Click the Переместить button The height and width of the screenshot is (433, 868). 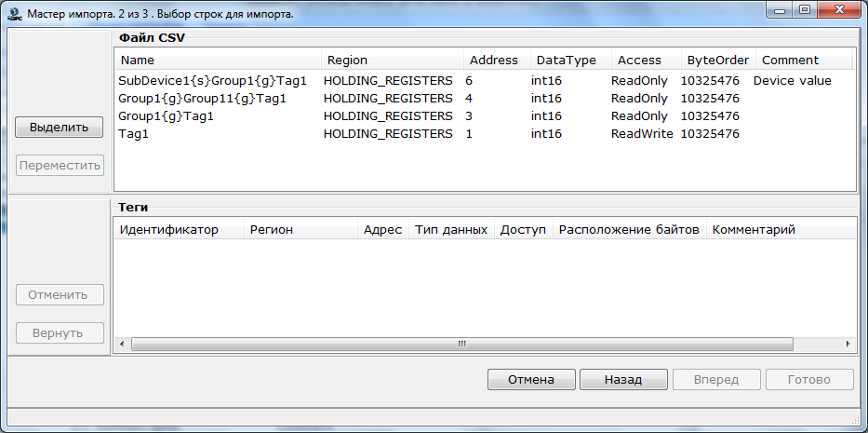[60, 165]
